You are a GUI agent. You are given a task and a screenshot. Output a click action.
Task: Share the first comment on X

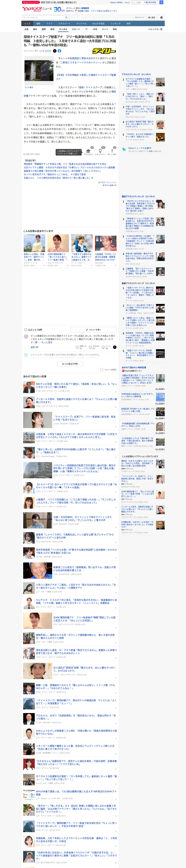(115, 347)
